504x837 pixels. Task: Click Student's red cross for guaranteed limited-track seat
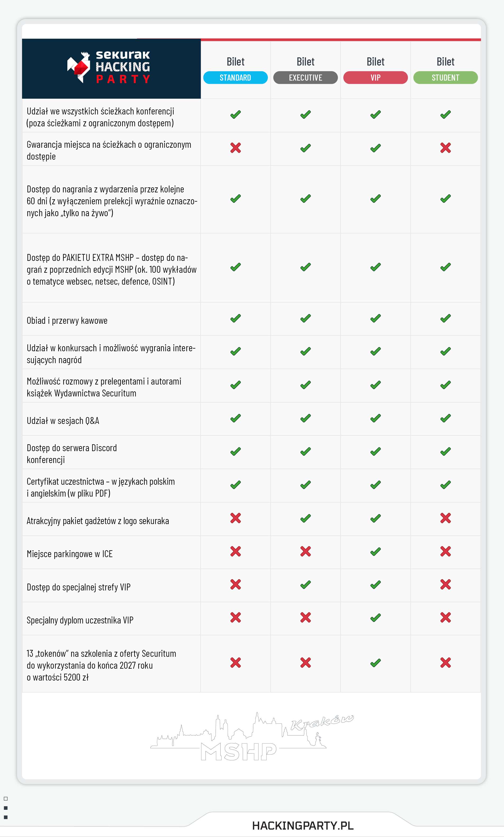pyautogui.click(x=445, y=148)
